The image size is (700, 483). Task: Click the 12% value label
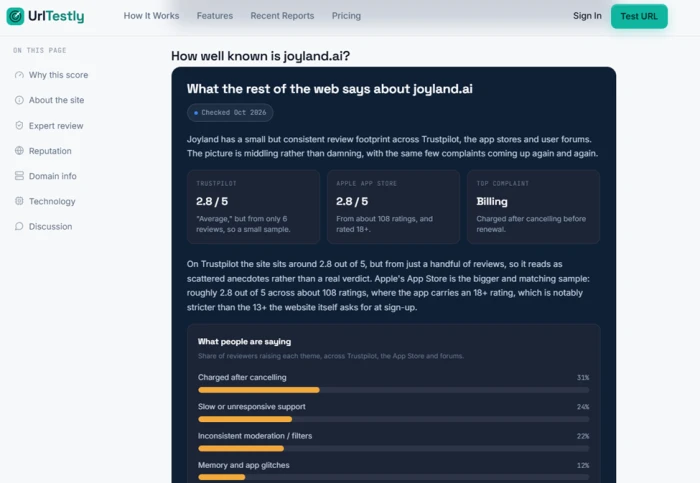(583, 465)
